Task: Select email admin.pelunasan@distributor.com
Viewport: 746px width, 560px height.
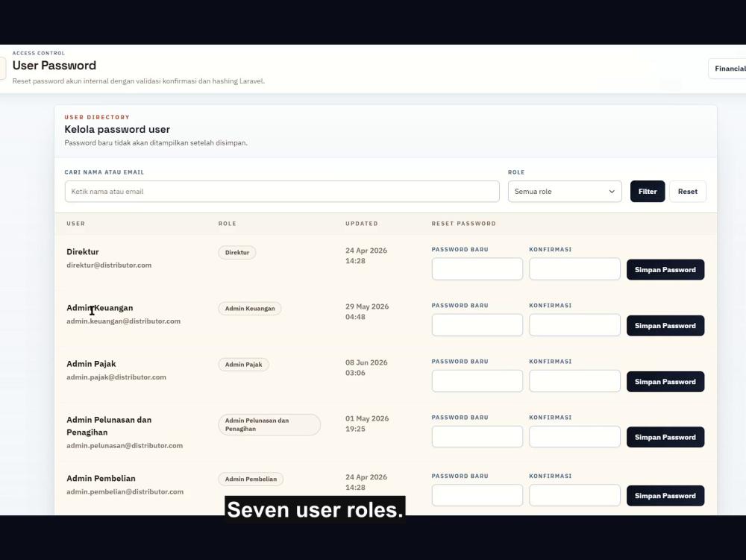Action: pyautogui.click(x=125, y=446)
